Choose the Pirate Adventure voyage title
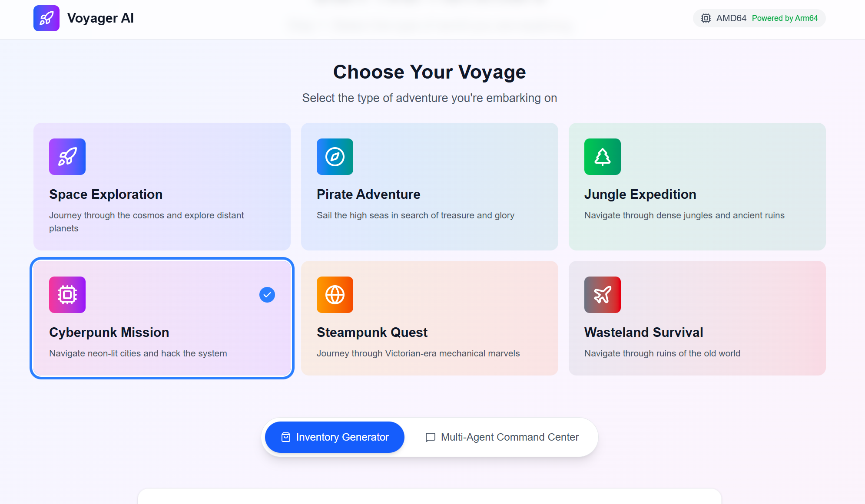The image size is (865, 504). pyautogui.click(x=368, y=194)
